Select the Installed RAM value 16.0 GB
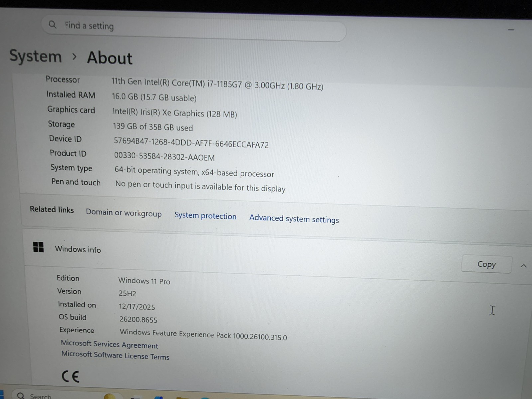 [x=154, y=97]
